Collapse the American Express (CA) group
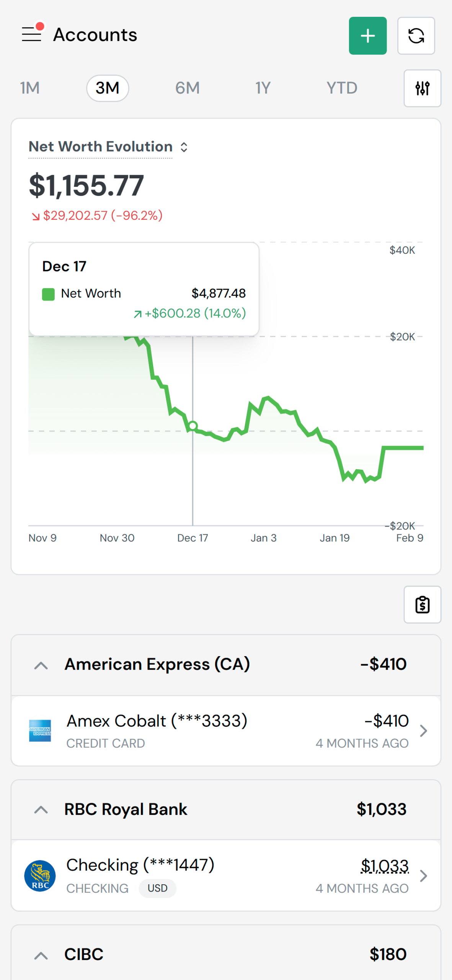The width and height of the screenshot is (452, 980). pos(41,665)
